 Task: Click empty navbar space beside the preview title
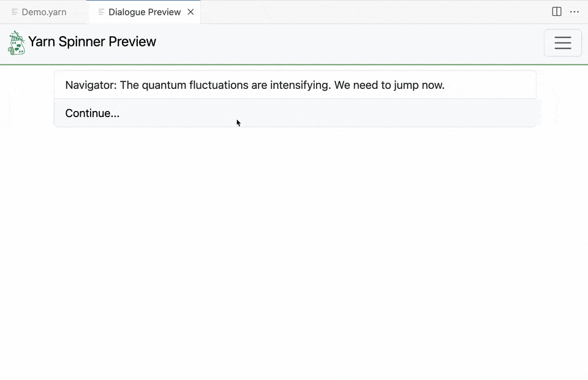tap(349, 43)
